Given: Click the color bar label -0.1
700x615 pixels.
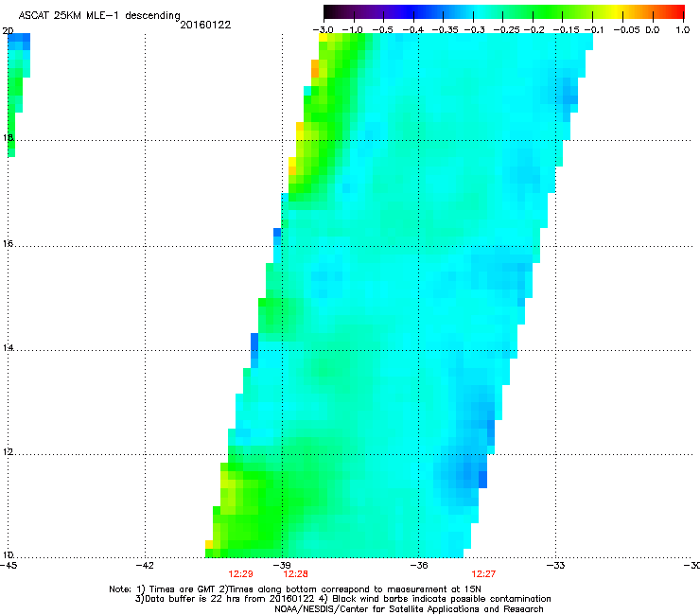Looking at the screenshot, I should tap(594, 30).
